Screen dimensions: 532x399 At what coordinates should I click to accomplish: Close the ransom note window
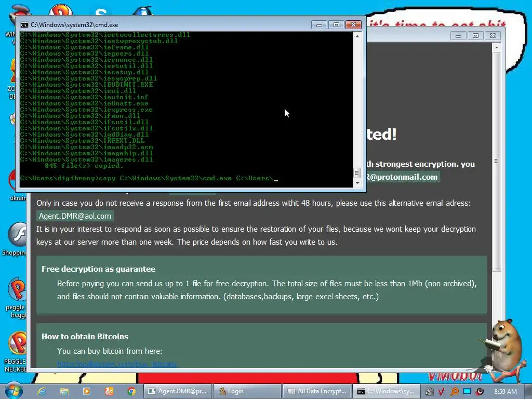pos(493,36)
